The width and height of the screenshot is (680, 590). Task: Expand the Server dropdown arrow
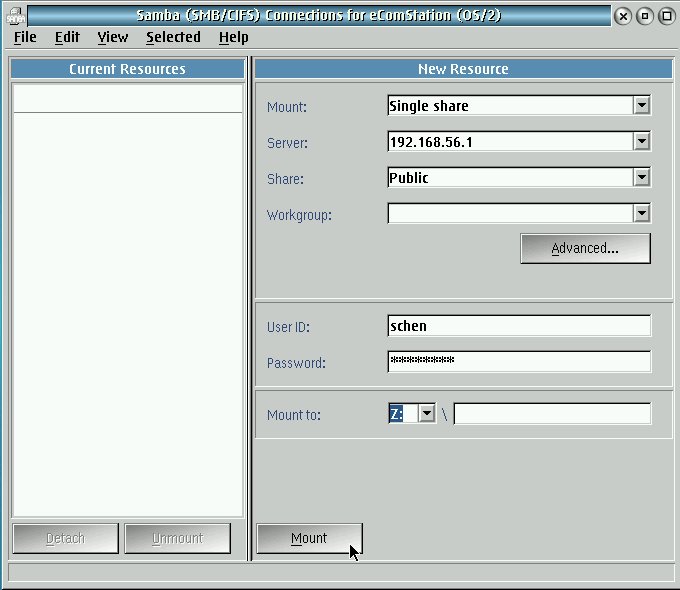tap(641, 141)
